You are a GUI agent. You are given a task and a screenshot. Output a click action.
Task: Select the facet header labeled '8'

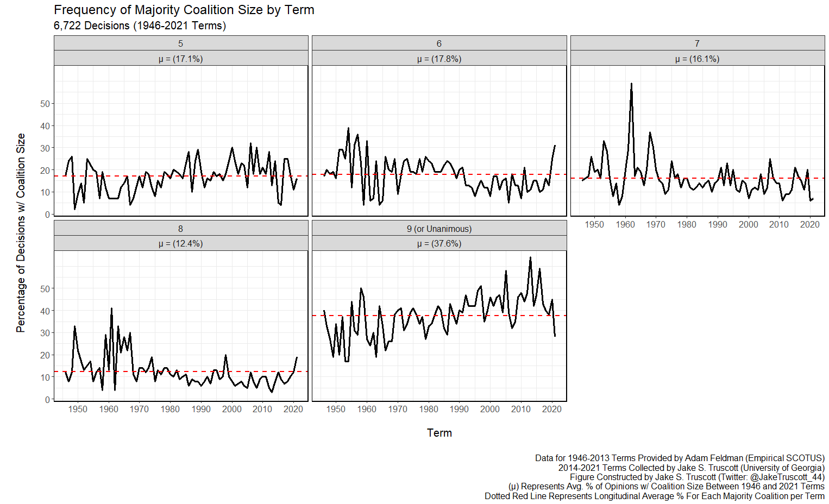coord(180,229)
